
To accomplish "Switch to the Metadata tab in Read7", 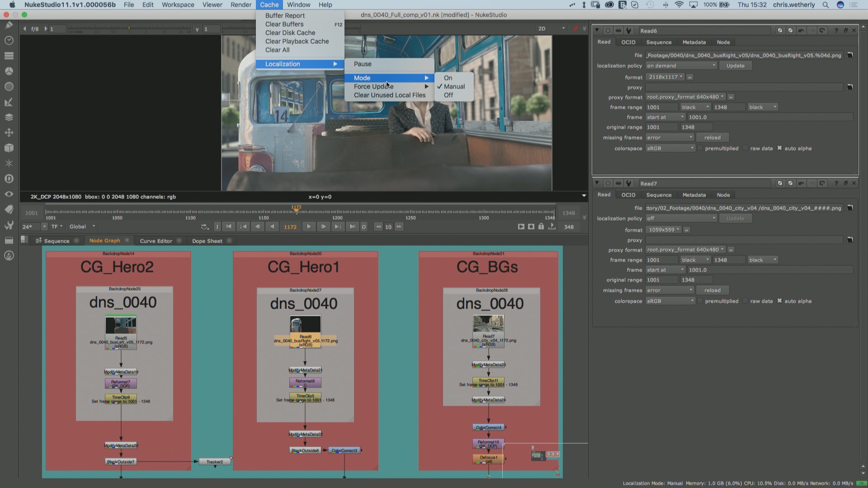I will tap(694, 195).
